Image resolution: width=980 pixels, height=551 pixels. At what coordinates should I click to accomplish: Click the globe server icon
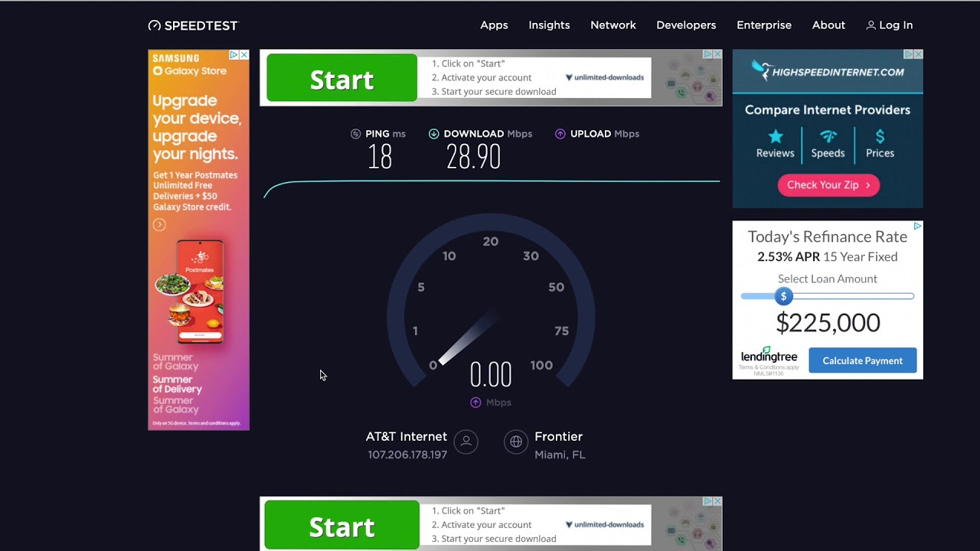tap(516, 442)
